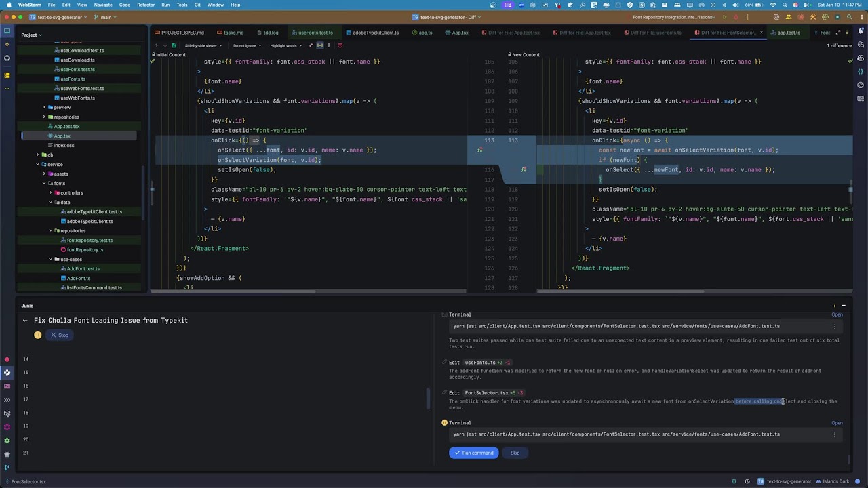Toggle synchronize scrolling in diff toolbar
868x488 pixels.
coord(320,45)
